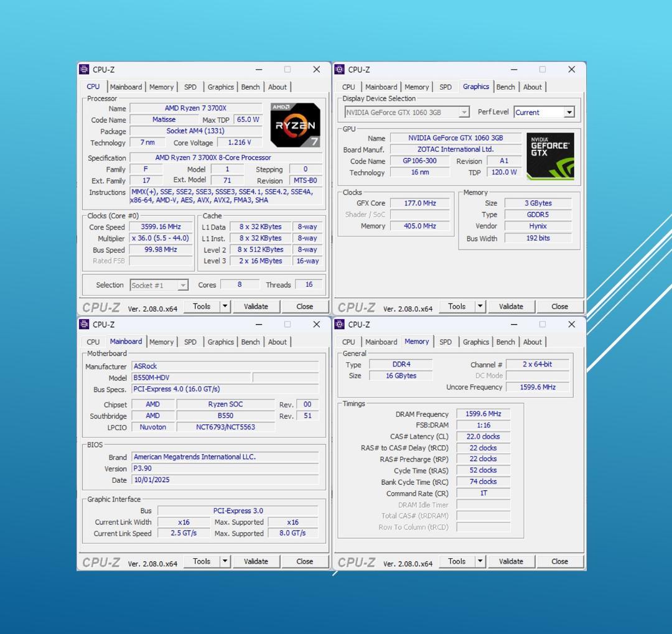This screenshot has height=634, width=672.
Task: Switch to the Graphics tab in the Mainboard window
Action: (x=220, y=342)
